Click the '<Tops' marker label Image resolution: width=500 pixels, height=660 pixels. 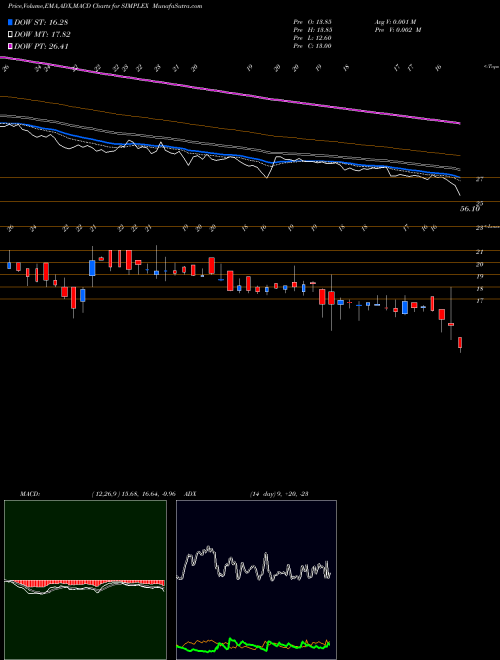[491, 67]
